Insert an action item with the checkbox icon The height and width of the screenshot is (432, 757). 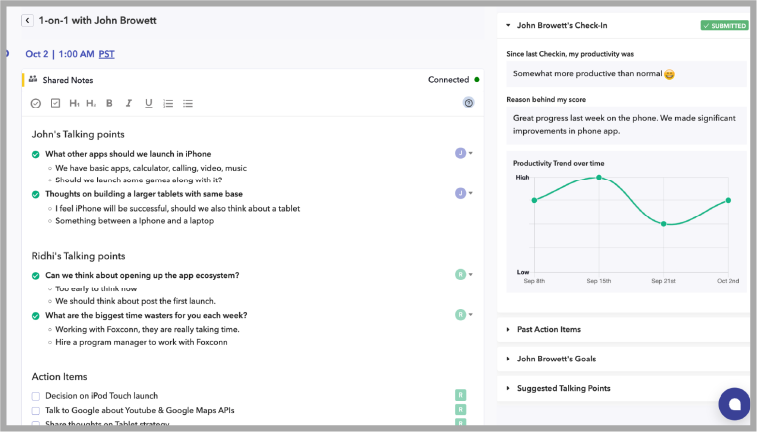(55, 103)
